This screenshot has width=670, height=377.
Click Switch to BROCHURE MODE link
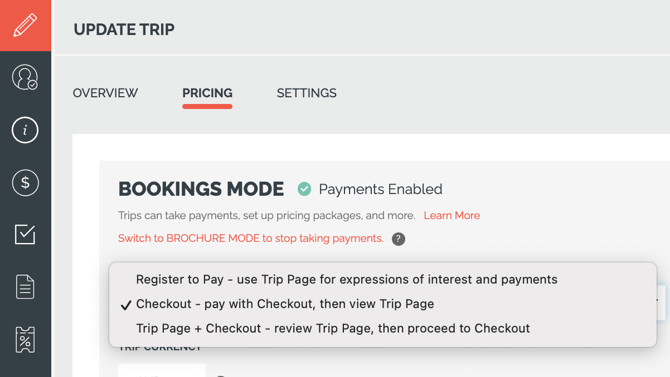pos(250,238)
